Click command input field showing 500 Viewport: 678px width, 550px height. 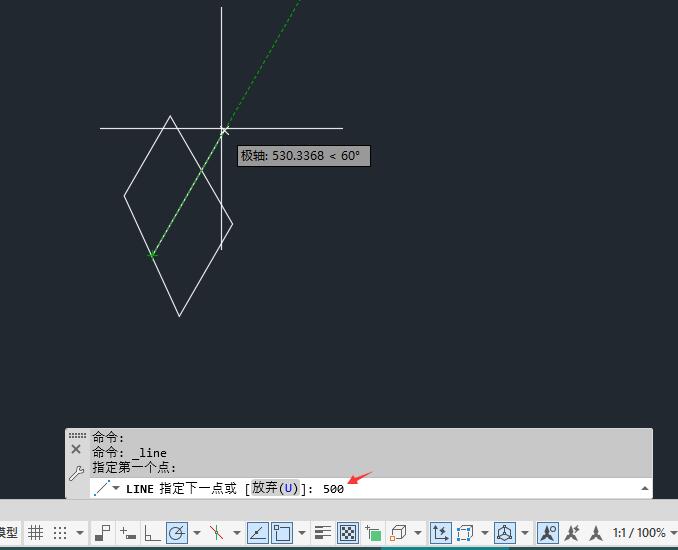pos(333,489)
